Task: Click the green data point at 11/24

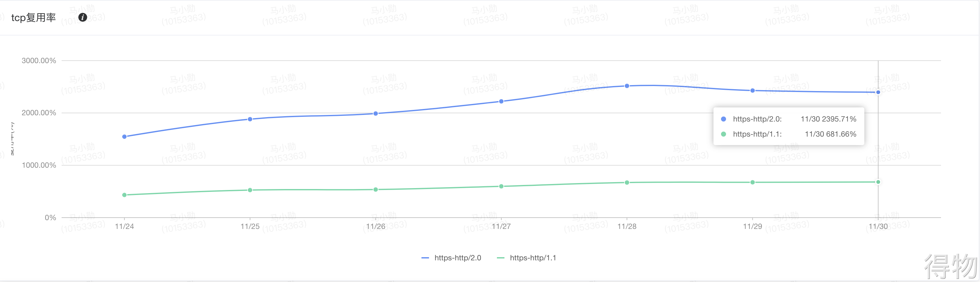Action: point(124,195)
